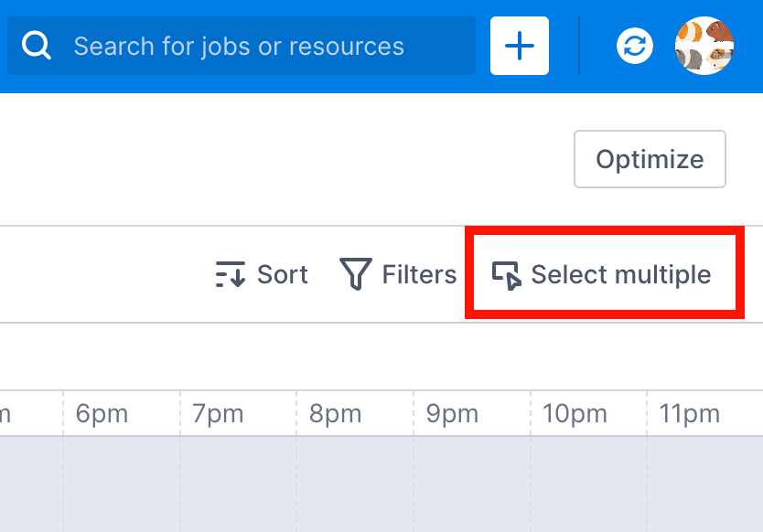
Task: Select the 9pm timeline label
Action: 451,413
